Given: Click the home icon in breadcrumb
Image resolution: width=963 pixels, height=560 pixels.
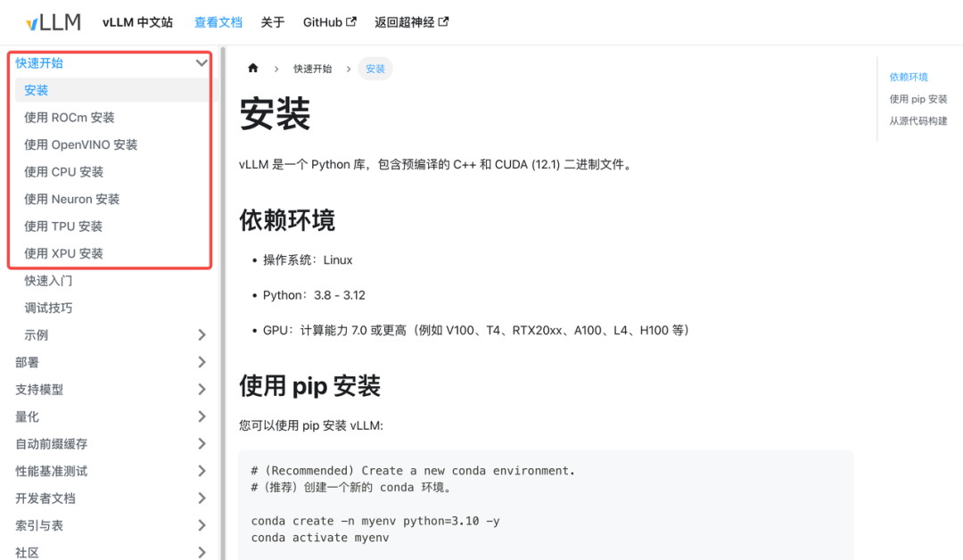Looking at the screenshot, I should pos(253,68).
